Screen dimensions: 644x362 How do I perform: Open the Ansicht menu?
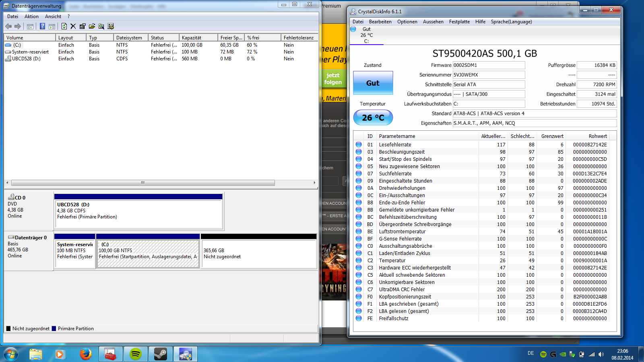pos(53,16)
